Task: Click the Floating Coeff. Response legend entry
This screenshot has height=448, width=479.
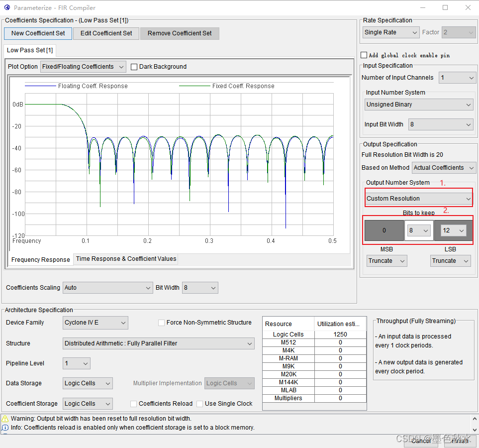Action: pos(77,86)
